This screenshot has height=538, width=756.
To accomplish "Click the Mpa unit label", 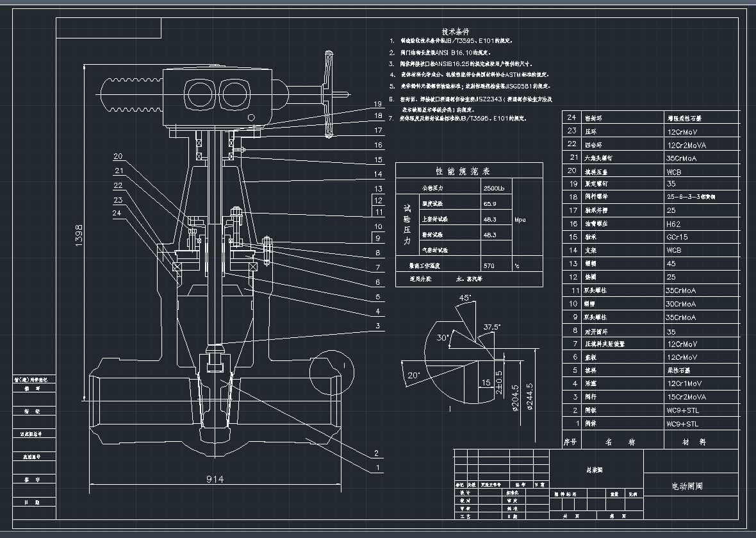I will pos(521,219).
